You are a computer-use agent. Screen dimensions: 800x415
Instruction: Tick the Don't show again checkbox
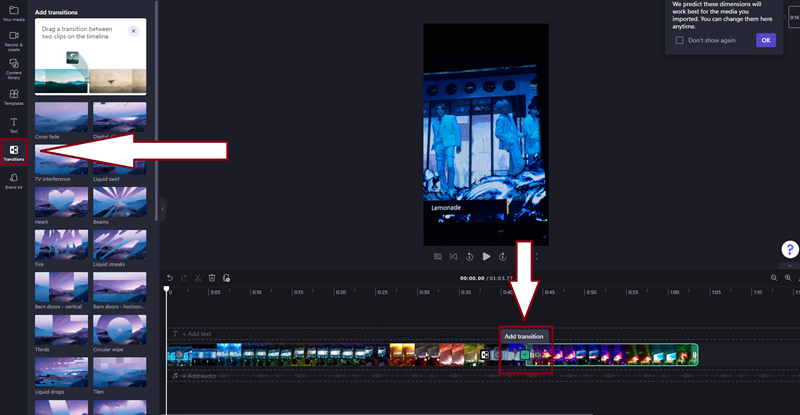click(680, 40)
